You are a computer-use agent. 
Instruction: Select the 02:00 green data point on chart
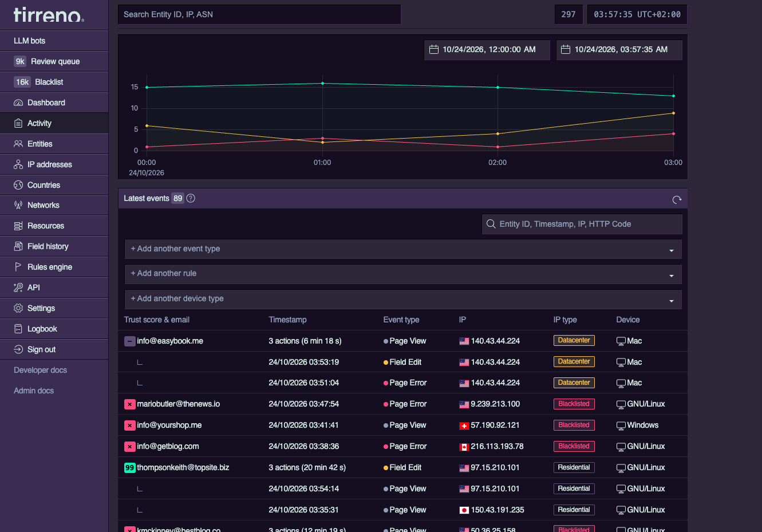pos(498,88)
